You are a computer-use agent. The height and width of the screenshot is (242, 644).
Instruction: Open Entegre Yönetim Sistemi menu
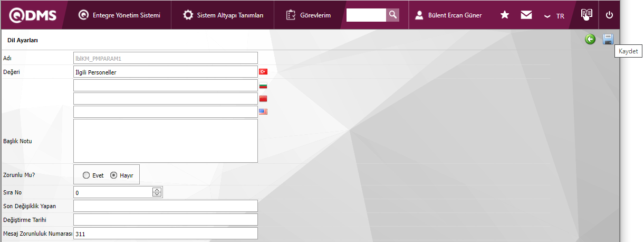(119, 15)
